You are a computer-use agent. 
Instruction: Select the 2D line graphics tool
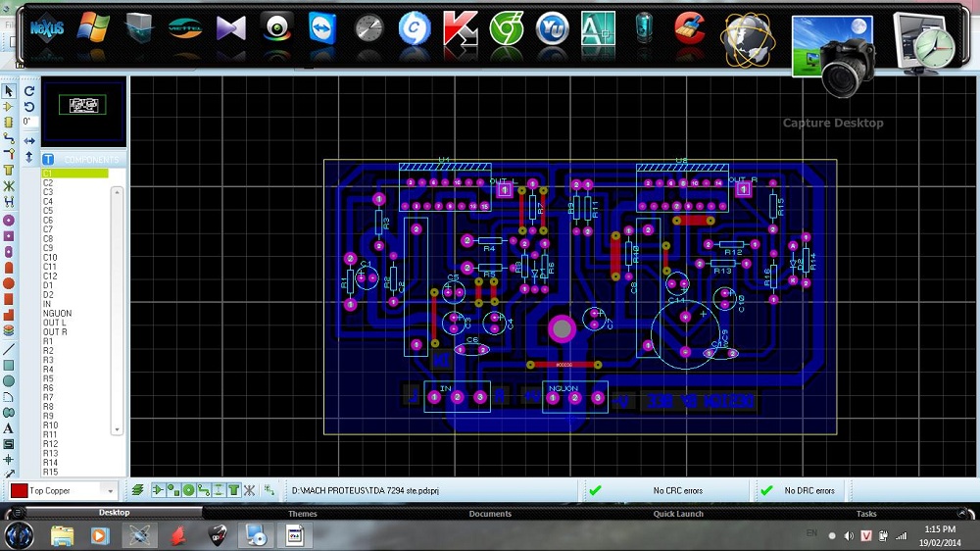[9, 348]
